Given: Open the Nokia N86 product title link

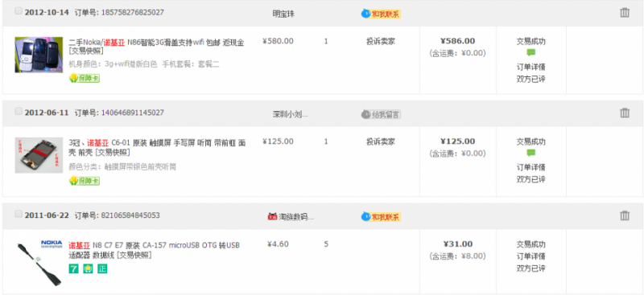Looking at the screenshot, I should [x=156, y=47].
